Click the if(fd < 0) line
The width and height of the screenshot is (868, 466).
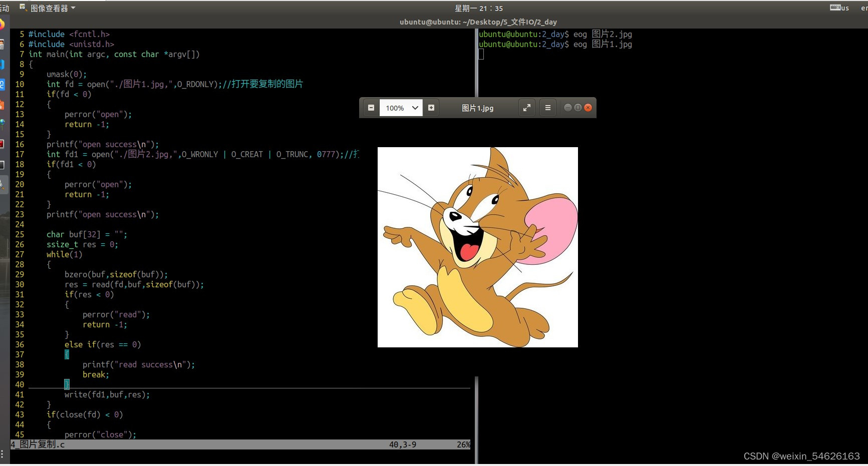(69, 94)
